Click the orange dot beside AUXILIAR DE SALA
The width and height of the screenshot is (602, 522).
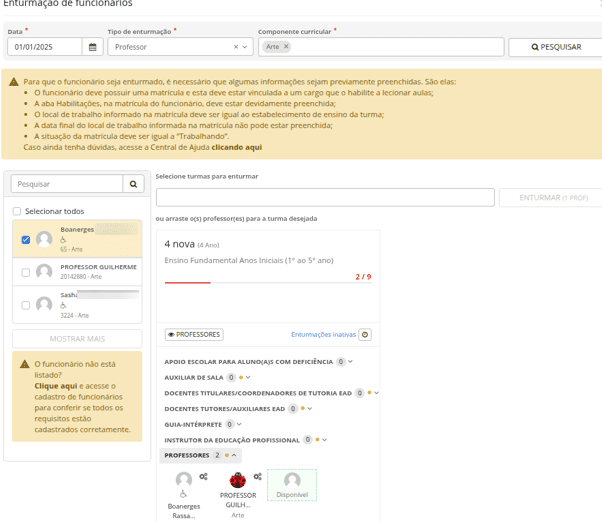click(241, 377)
